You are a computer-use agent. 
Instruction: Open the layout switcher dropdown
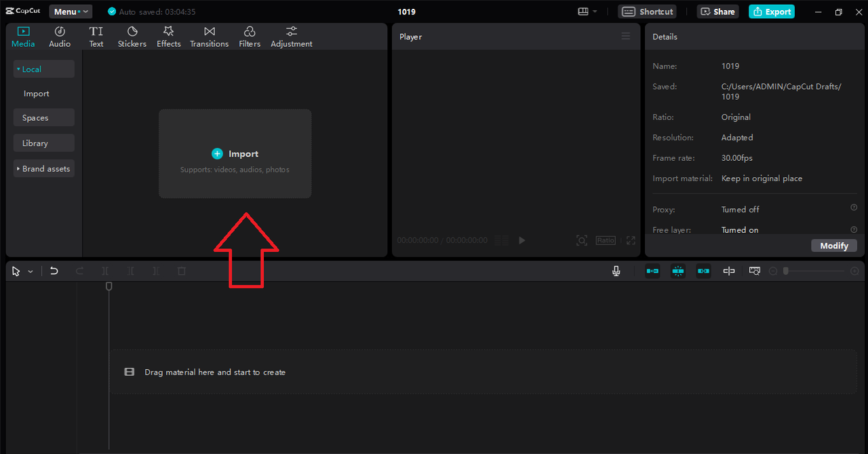(587, 12)
